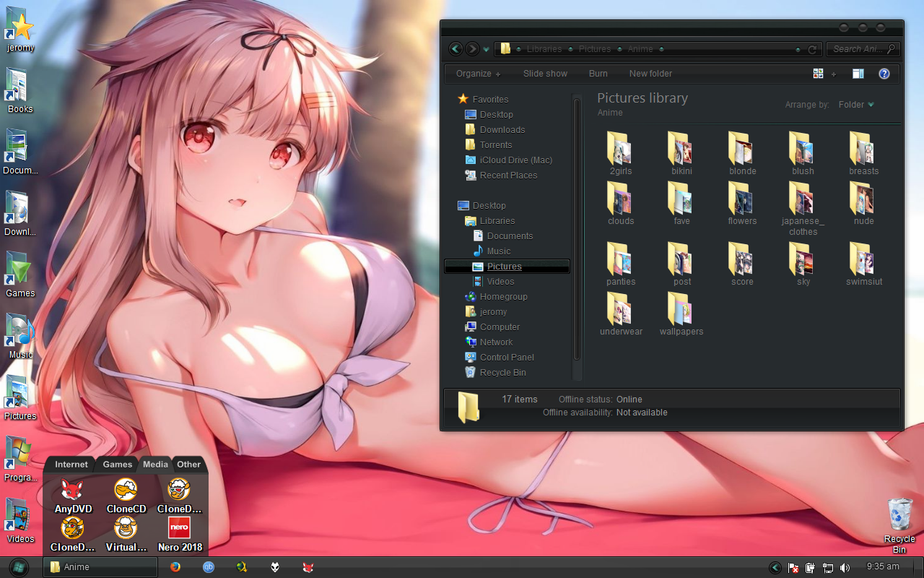Launch Firefox from the taskbar
Screen dimensions: 924x578
(x=175, y=567)
